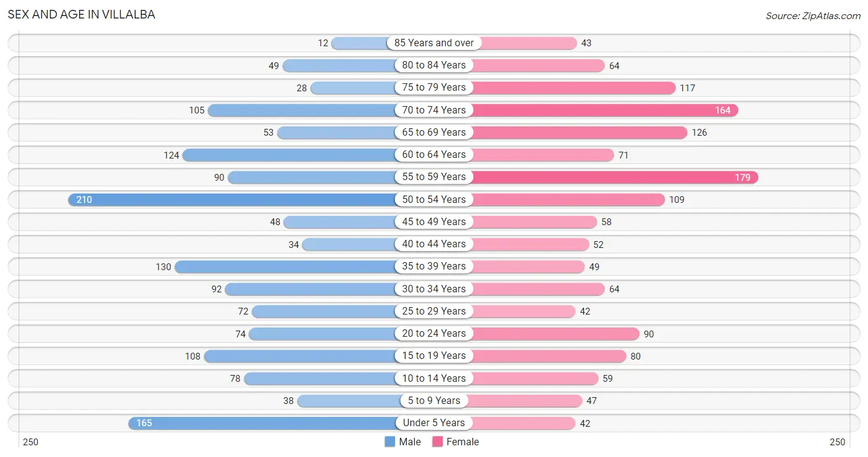The width and height of the screenshot is (868, 457).
Task: Click the 50 to 54 Years label
Action: click(x=434, y=199)
